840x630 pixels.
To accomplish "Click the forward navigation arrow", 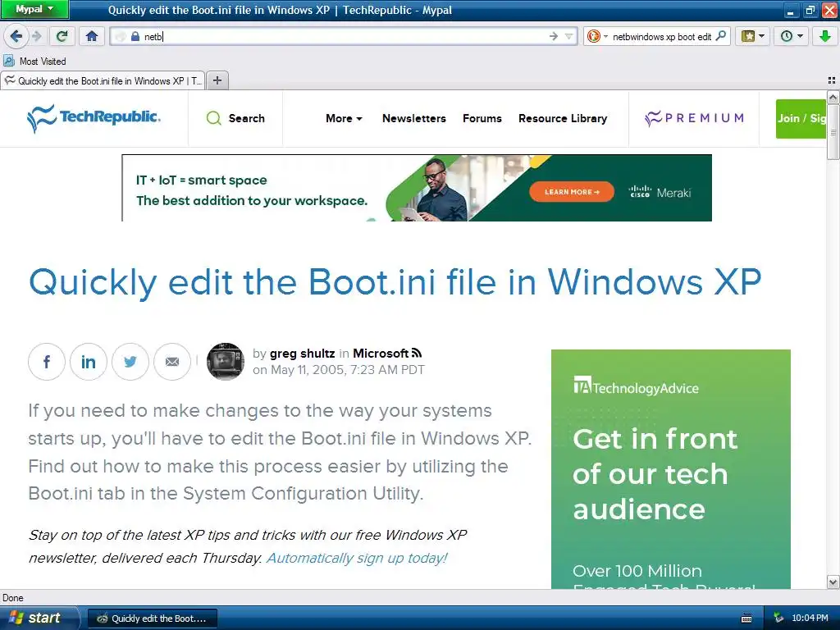I will [36, 36].
